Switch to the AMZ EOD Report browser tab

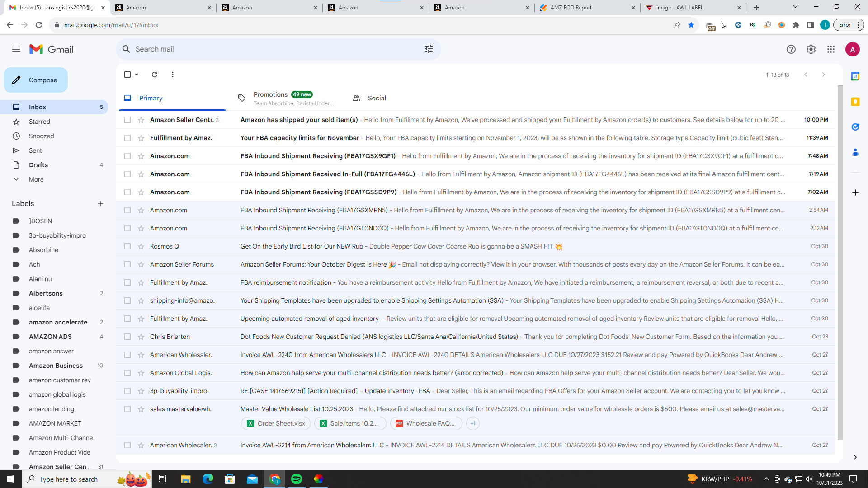[588, 8]
